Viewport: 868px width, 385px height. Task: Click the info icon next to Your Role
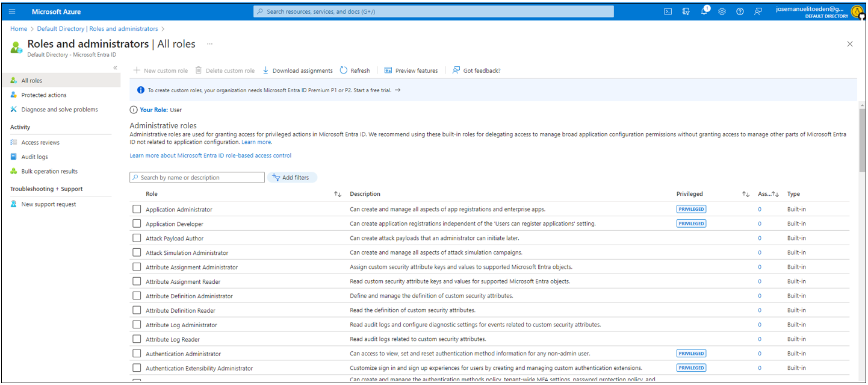[x=134, y=110]
